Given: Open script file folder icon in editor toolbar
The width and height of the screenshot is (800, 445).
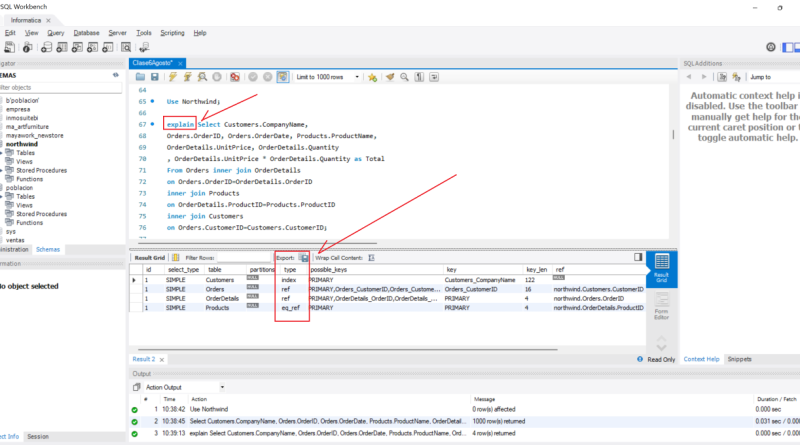Looking at the screenshot, I should click(x=140, y=77).
